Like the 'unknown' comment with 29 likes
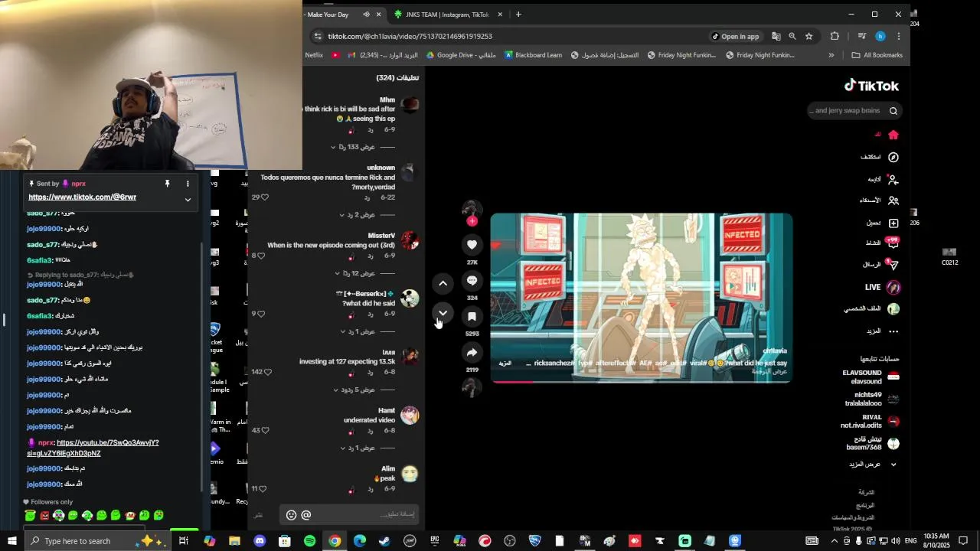Screen dimensions: 980x551 [x=265, y=197]
